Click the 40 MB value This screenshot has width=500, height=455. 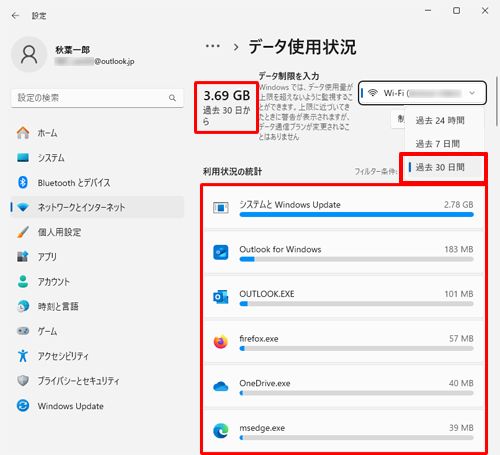click(461, 383)
